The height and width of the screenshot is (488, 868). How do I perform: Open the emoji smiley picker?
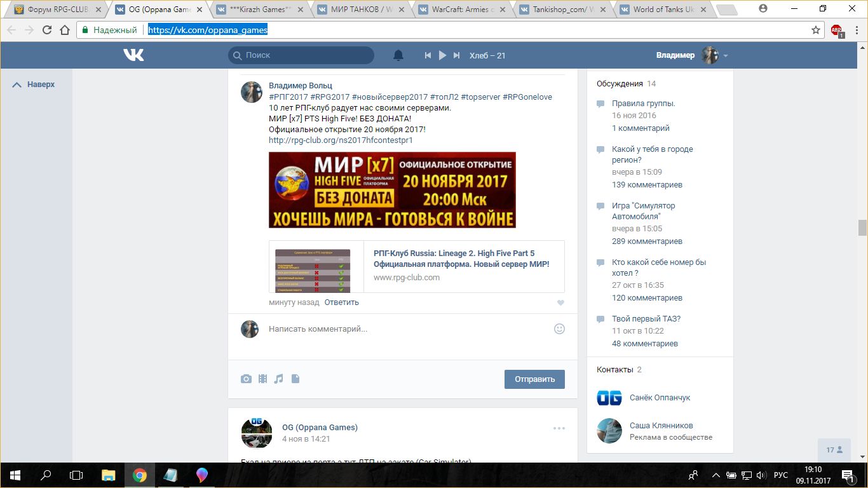[559, 329]
